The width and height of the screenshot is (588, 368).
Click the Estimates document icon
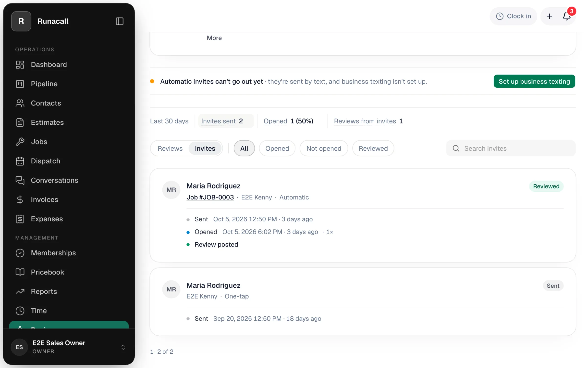click(x=20, y=122)
